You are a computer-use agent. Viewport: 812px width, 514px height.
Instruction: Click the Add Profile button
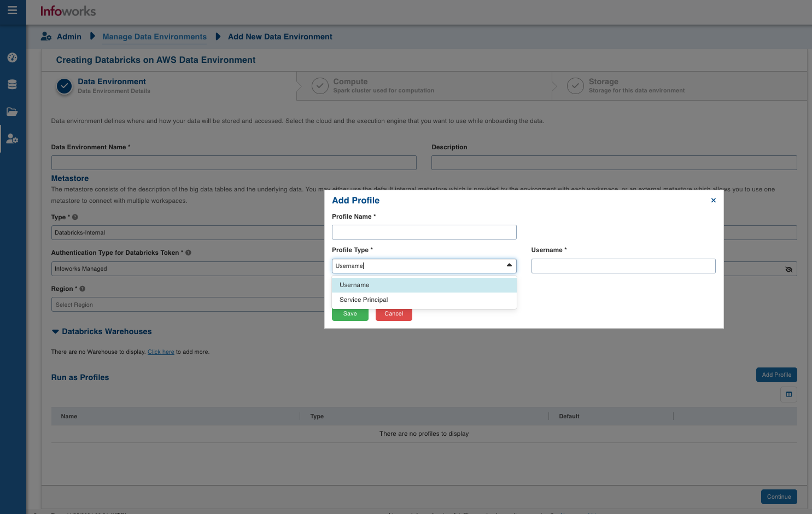776,375
